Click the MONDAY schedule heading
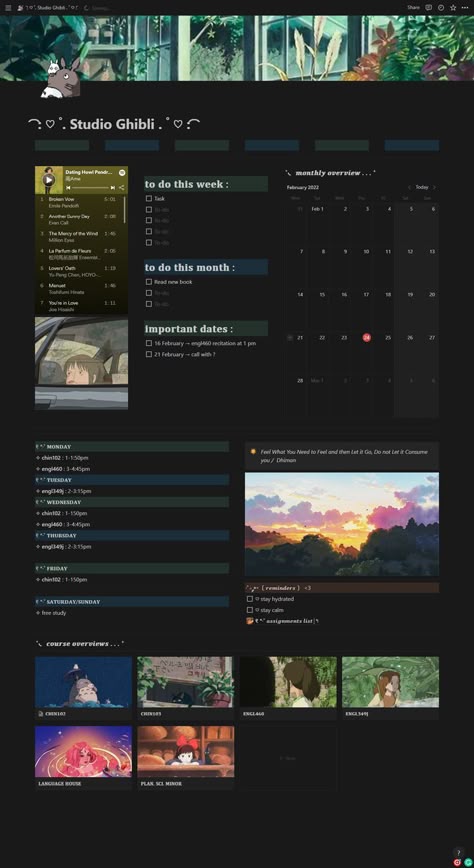 (x=132, y=447)
